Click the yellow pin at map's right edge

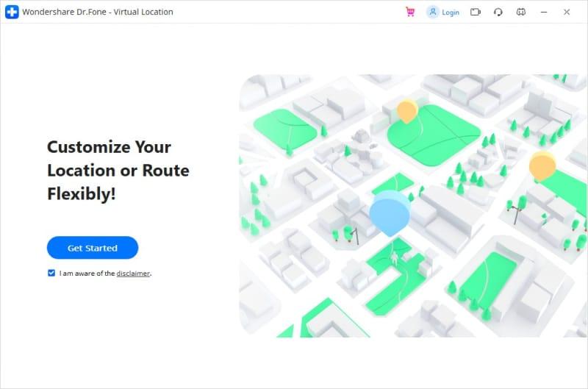(x=542, y=166)
